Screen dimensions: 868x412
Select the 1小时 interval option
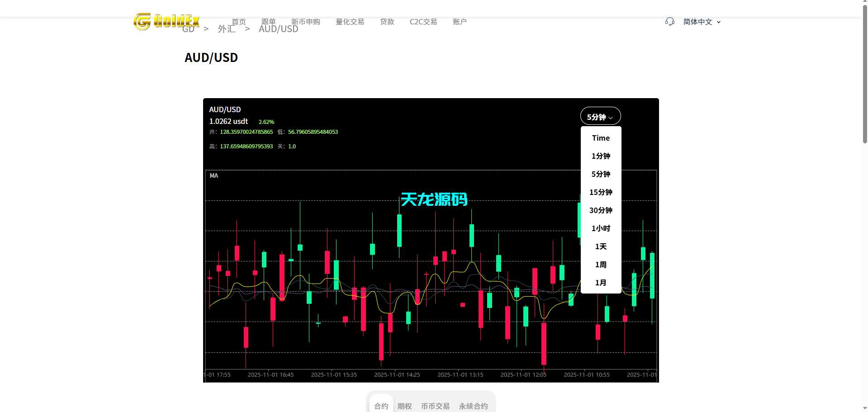pos(600,228)
